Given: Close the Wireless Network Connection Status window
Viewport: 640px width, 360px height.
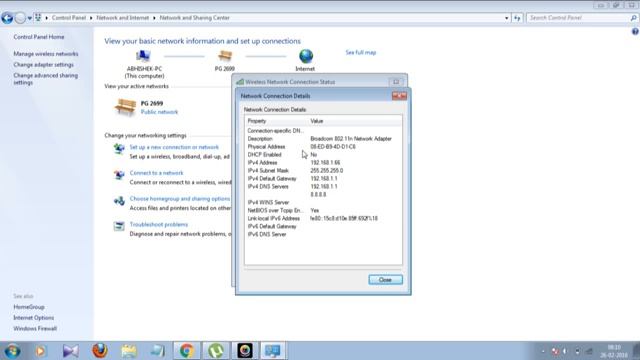Looking at the screenshot, I should coord(396,82).
